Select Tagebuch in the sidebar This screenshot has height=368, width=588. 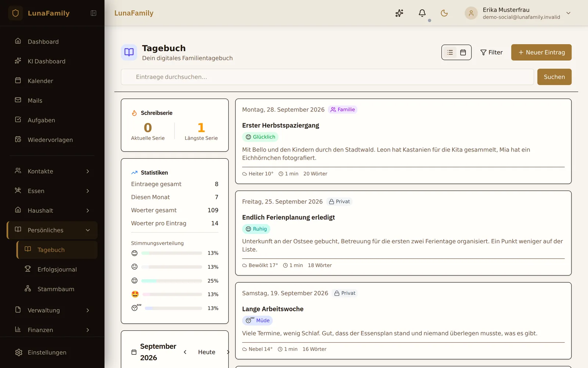pyautogui.click(x=57, y=250)
